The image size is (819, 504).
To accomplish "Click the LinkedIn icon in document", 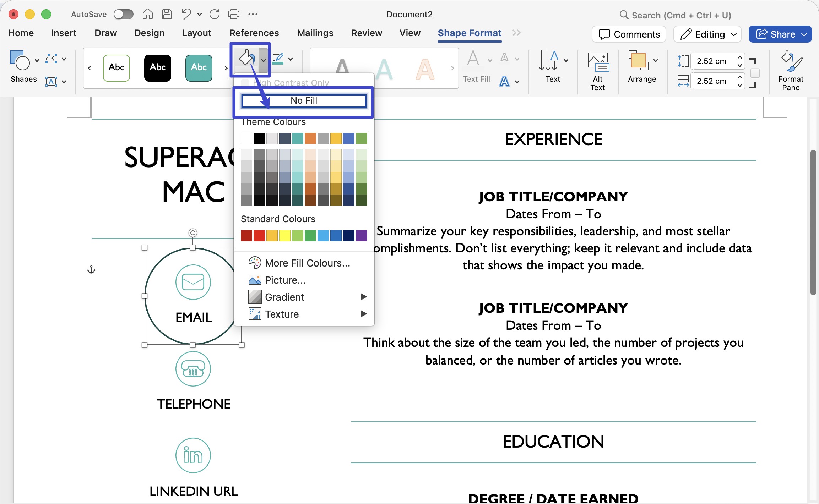I will tap(193, 455).
